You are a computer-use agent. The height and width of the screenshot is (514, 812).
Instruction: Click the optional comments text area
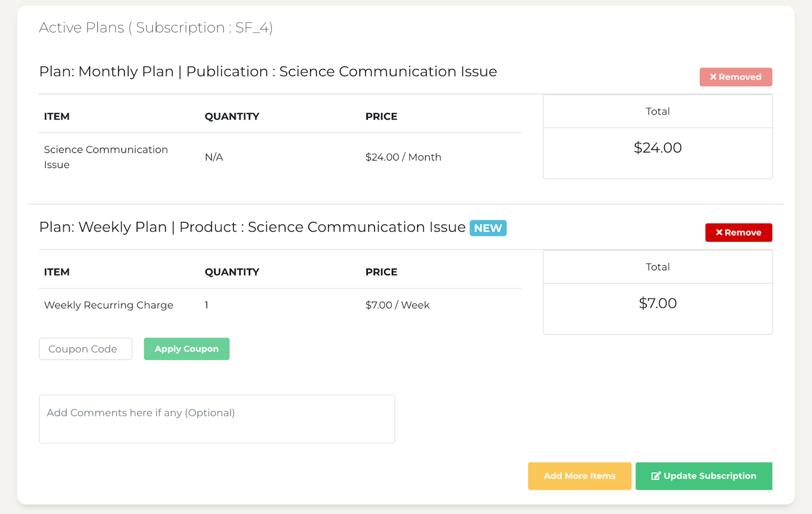(x=217, y=419)
